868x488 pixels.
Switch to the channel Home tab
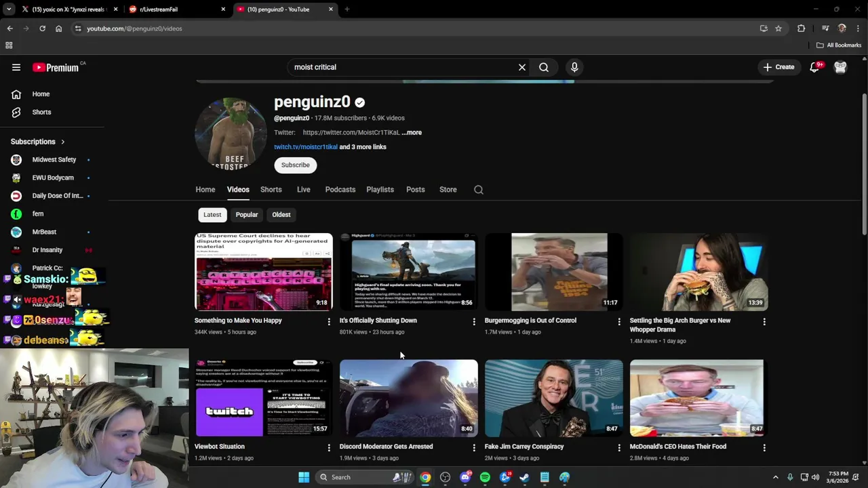pyautogui.click(x=205, y=190)
